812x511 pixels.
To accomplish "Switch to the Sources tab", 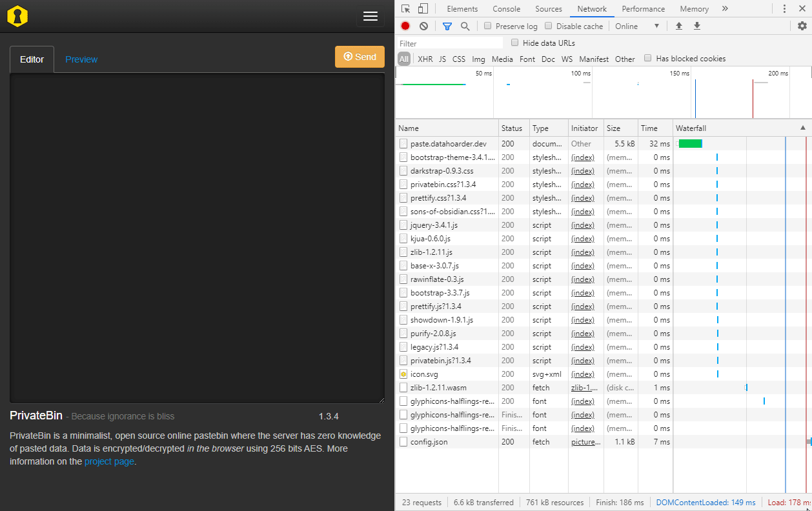I will pyautogui.click(x=549, y=8).
